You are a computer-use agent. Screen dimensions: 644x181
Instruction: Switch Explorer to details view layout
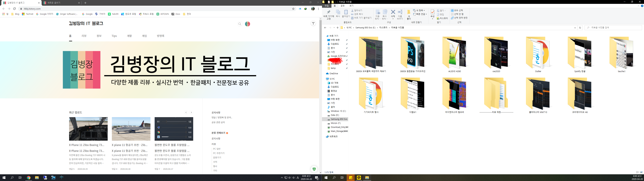[x=637, y=172]
